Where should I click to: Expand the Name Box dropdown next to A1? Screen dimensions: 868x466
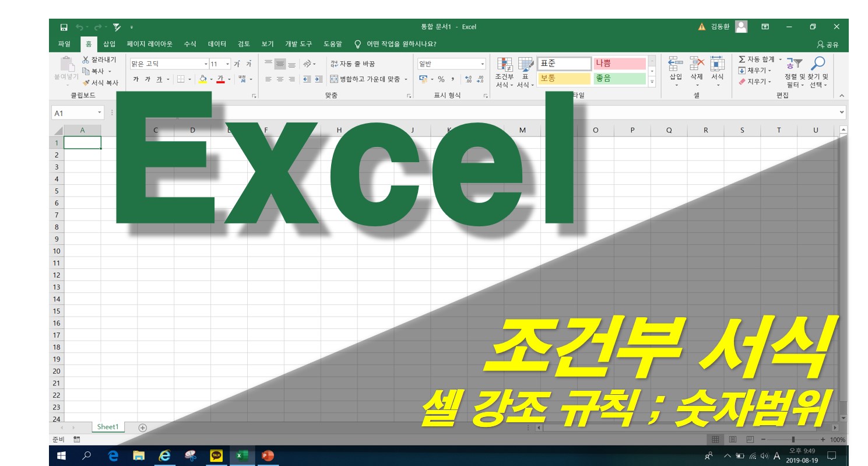click(100, 113)
